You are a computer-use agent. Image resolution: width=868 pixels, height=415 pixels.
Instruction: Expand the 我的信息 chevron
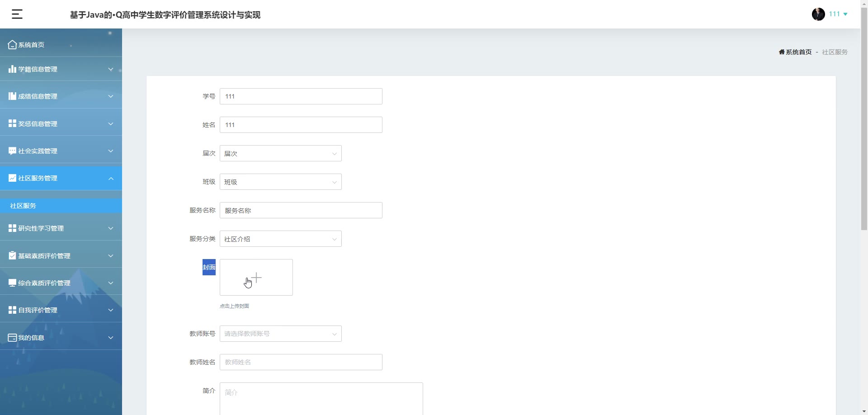tap(111, 338)
